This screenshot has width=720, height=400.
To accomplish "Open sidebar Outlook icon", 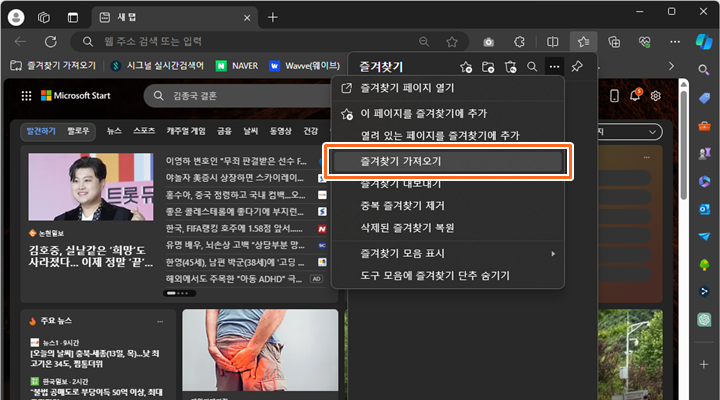I will click(x=704, y=209).
